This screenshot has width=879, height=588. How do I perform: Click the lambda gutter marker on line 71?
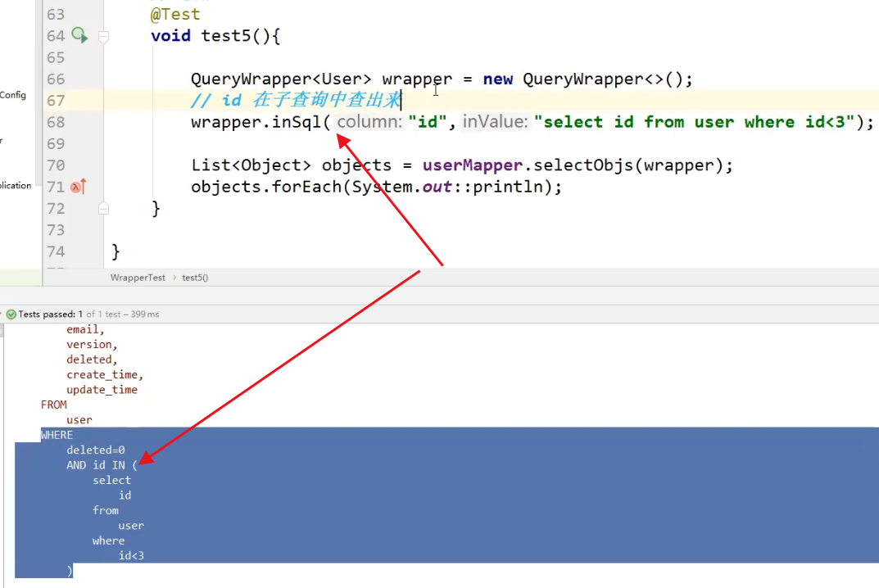tap(79, 187)
